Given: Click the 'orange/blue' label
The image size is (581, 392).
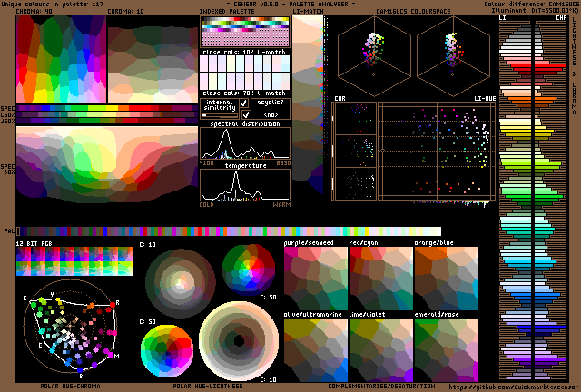Looking at the screenshot, I should tap(434, 243).
